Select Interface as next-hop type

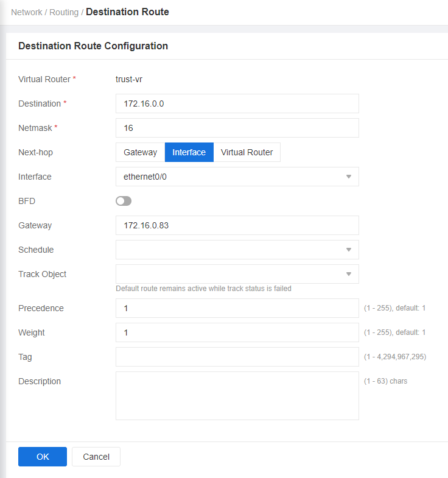189,152
